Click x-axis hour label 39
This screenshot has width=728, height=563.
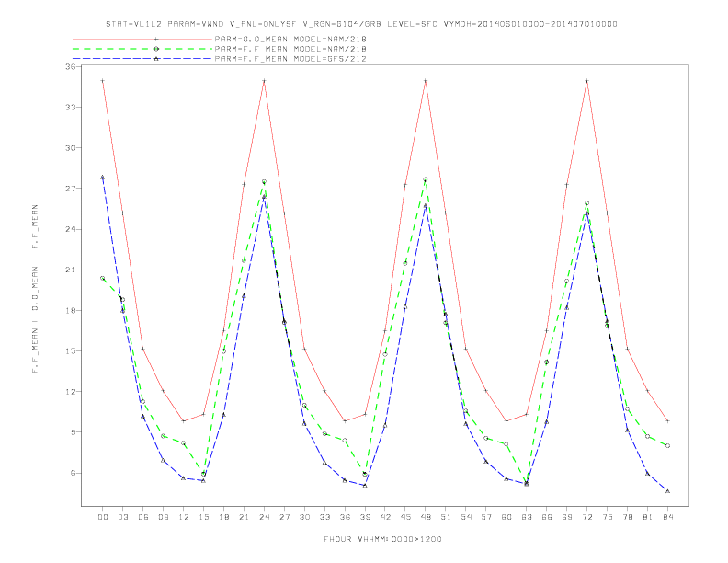point(366,517)
